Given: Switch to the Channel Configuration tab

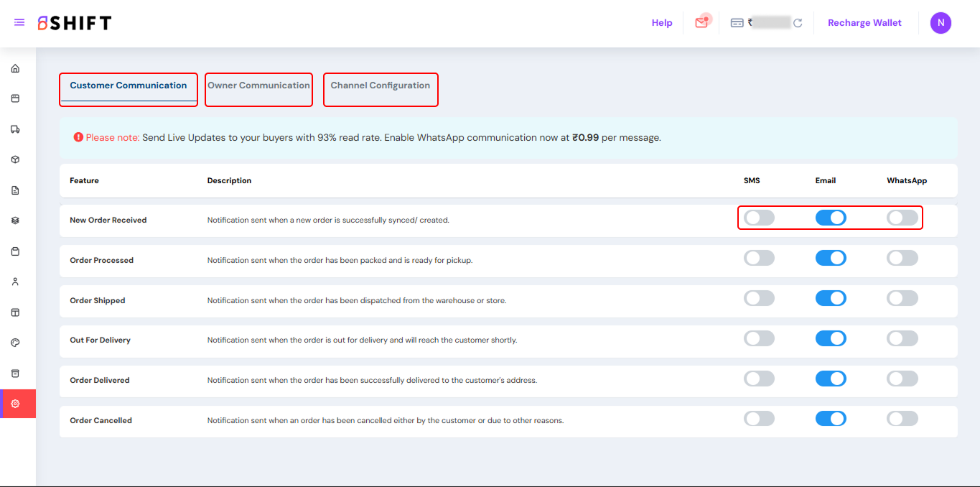Looking at the screenshot, I should pyautogui.click(x=380, y=85).
